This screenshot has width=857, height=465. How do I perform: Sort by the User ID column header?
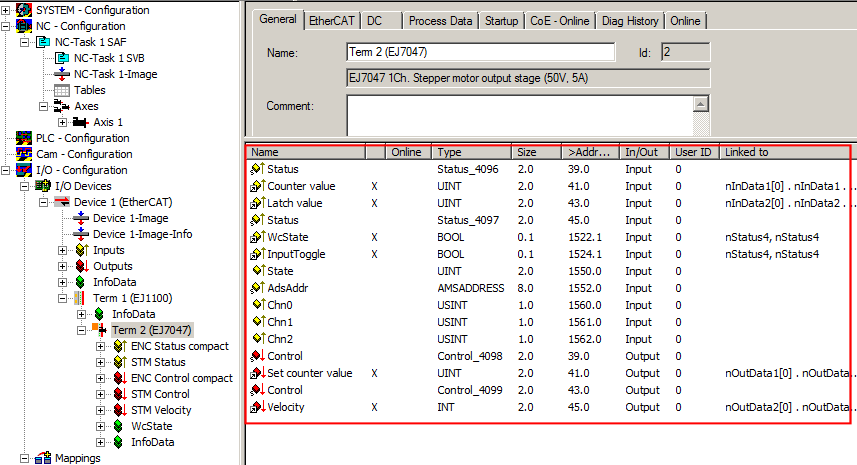pos(694,152)
